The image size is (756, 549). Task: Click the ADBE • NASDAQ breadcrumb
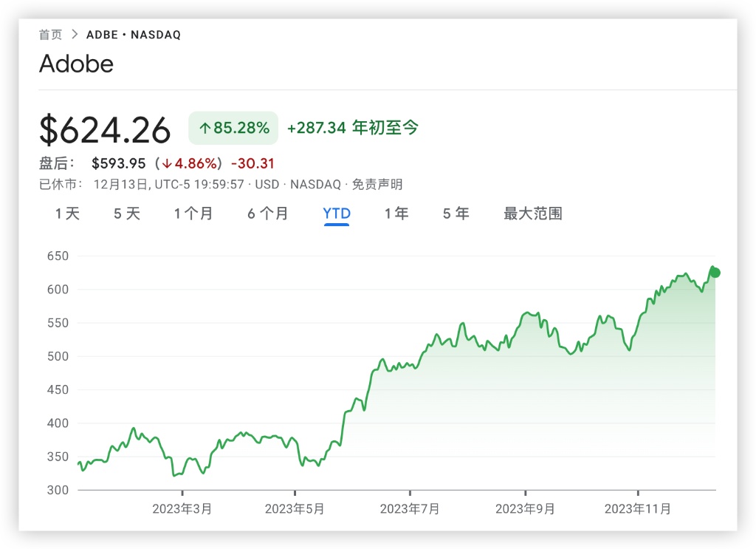pos(134,35)
